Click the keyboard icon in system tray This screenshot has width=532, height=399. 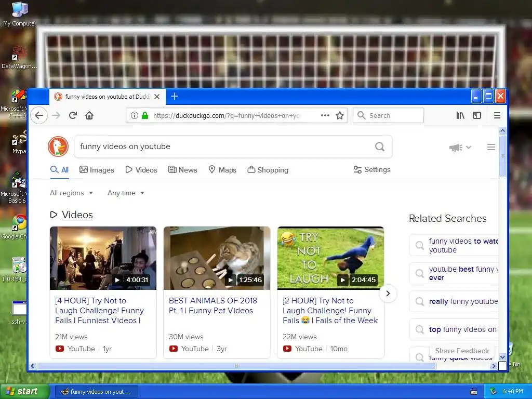[x=474, y=392]
